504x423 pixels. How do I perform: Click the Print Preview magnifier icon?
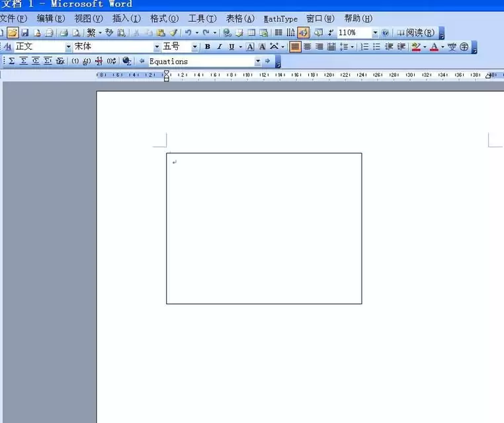76,33
